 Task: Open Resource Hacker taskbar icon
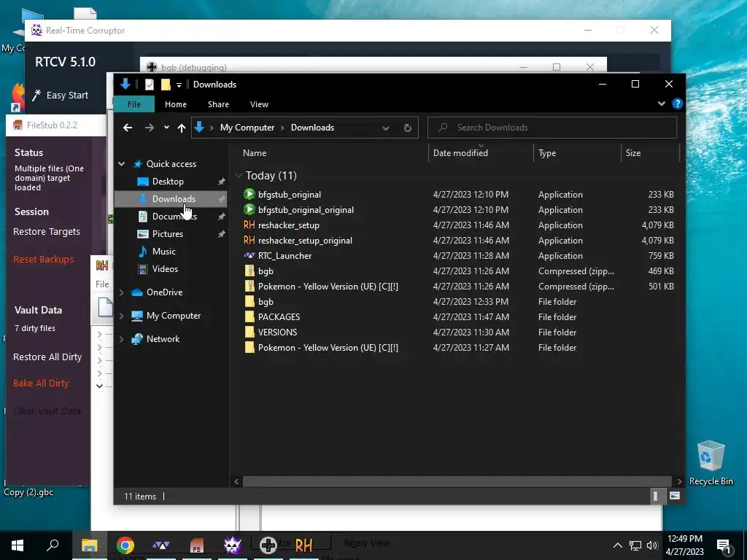click(x=304, y=545)
